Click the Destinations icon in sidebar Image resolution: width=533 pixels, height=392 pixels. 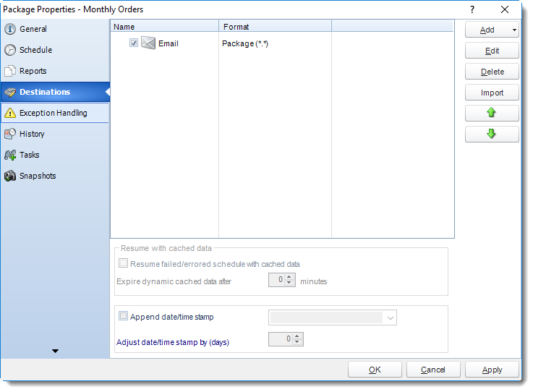pos(10,92)
